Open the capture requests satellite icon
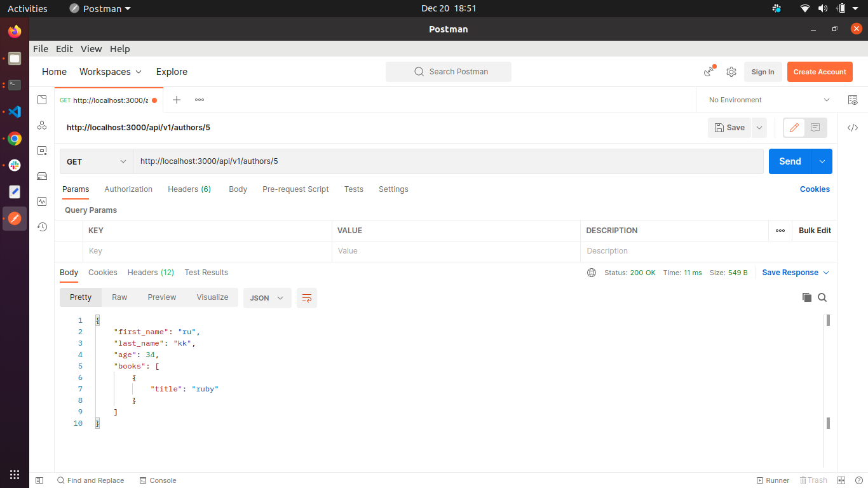Screen dimensions: 868x488 [x=710, y=72]
